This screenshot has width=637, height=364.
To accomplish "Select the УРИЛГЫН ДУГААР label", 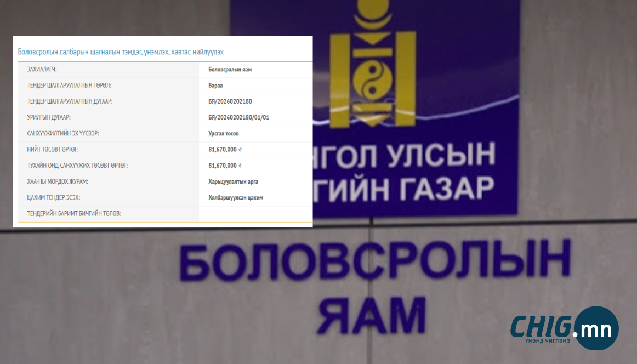I will click(49, 117).
